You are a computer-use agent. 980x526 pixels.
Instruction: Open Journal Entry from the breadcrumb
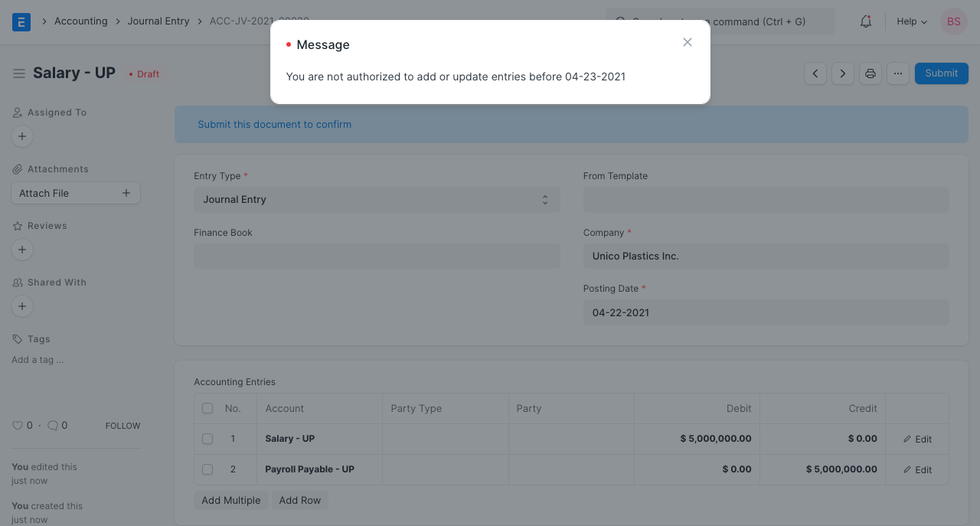coord(158,21)
